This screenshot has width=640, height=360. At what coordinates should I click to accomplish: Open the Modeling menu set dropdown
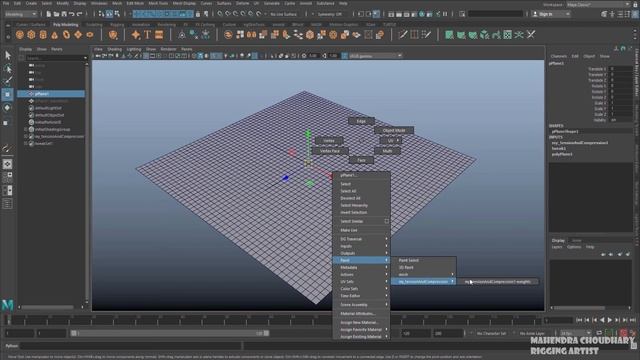(20, 14)
